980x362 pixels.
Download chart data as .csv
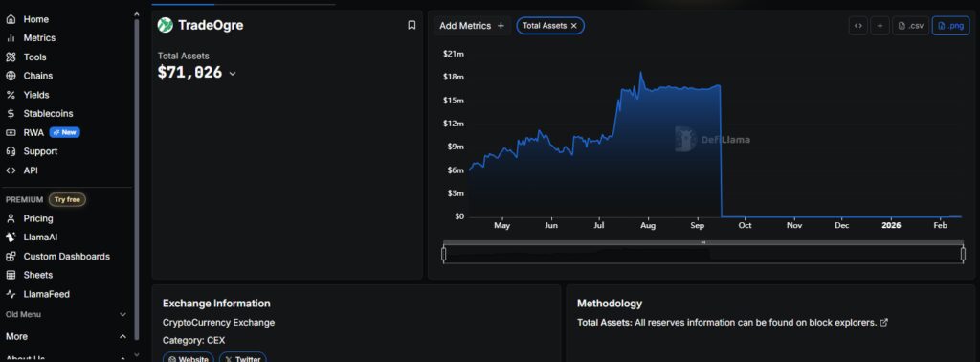[x=911, y=26]
